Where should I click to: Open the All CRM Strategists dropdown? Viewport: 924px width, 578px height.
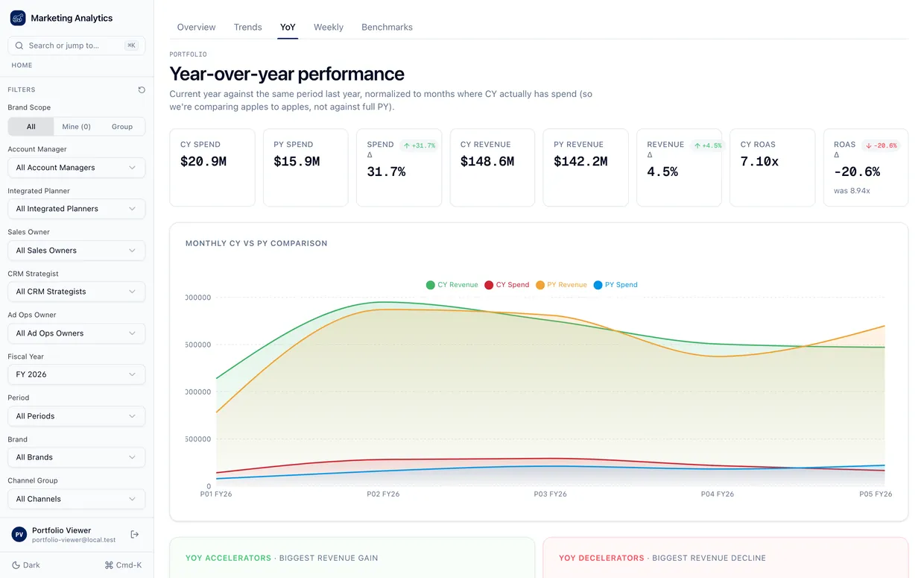click(77, 292)
